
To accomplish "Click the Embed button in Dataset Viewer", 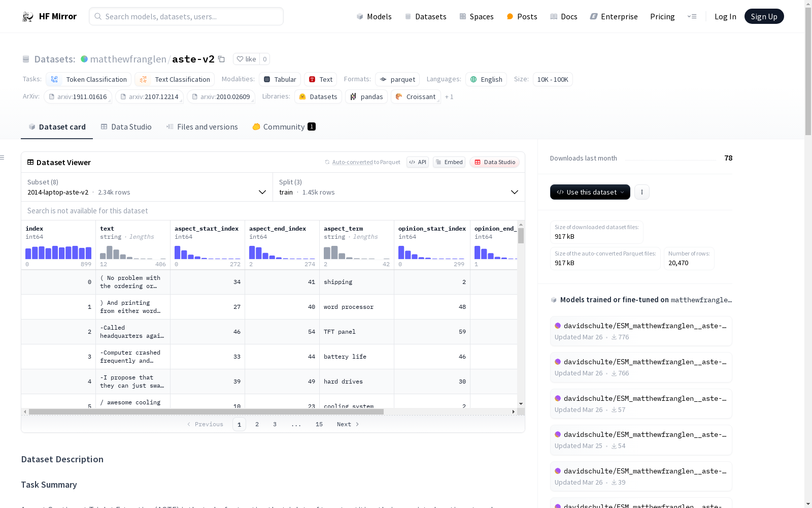I will pyautogui.click(x=449, y=162).
